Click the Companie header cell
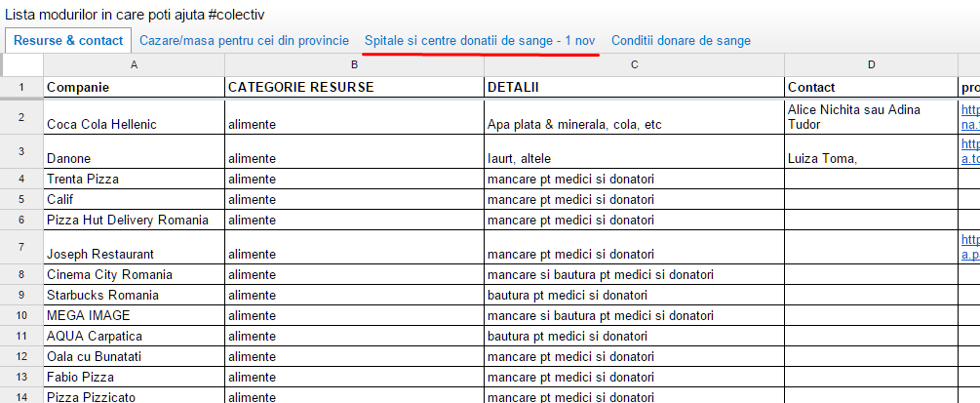The width and height of the screenshot is (980, 403). click(134, 87)
